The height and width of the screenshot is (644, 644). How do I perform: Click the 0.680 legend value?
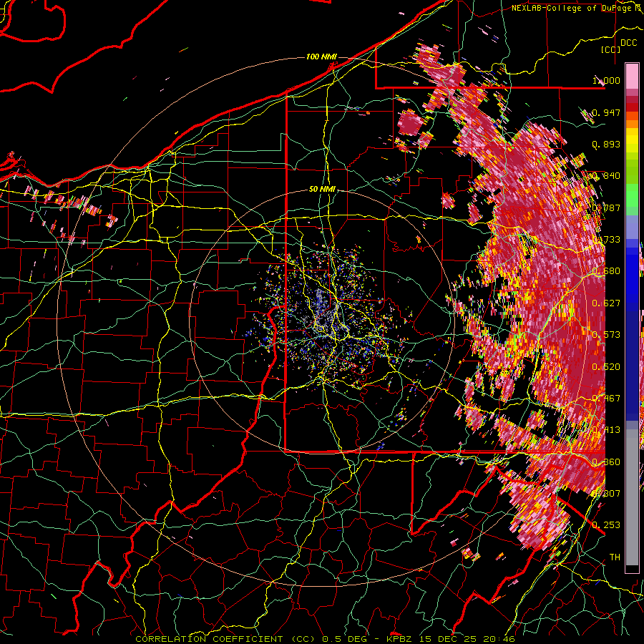tap(606, 271)
